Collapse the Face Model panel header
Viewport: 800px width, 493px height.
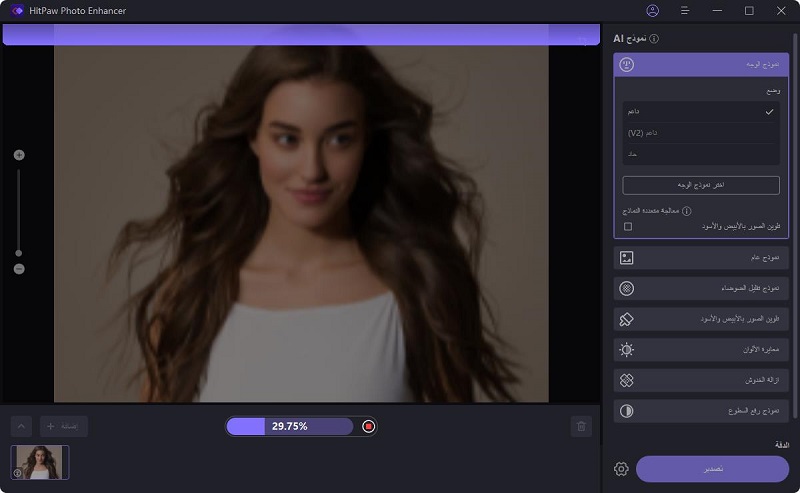tap(700, 65)
